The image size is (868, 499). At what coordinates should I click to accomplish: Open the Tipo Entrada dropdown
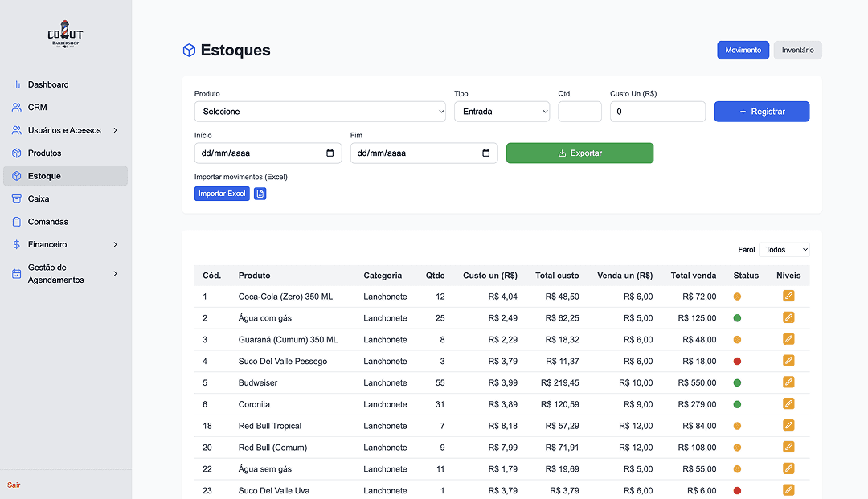pos(502,112)
